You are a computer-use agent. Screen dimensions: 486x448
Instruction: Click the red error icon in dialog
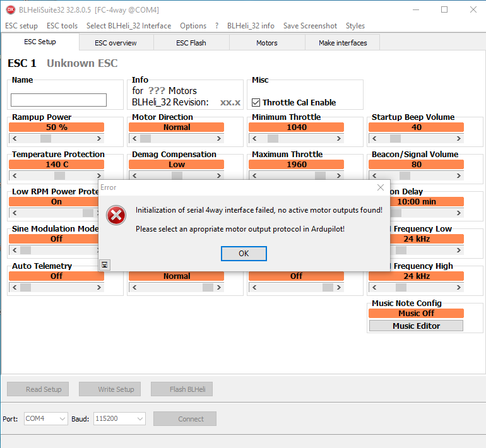click(x=116, y=215)
